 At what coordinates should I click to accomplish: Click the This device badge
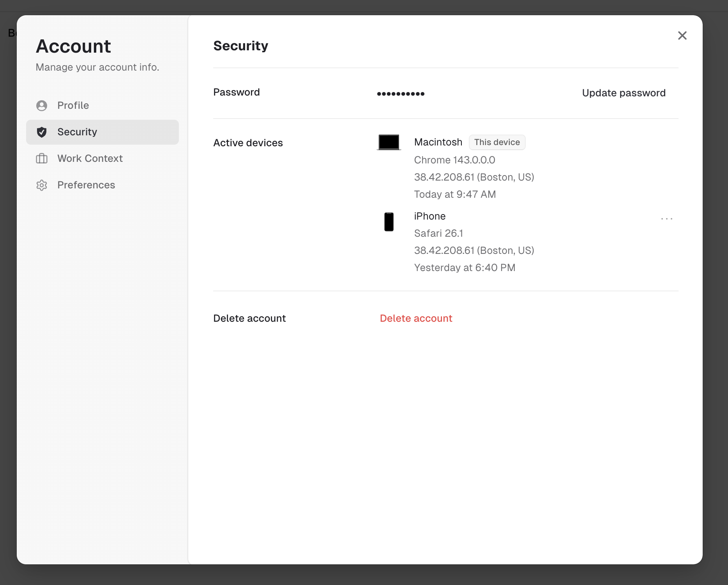497,142
